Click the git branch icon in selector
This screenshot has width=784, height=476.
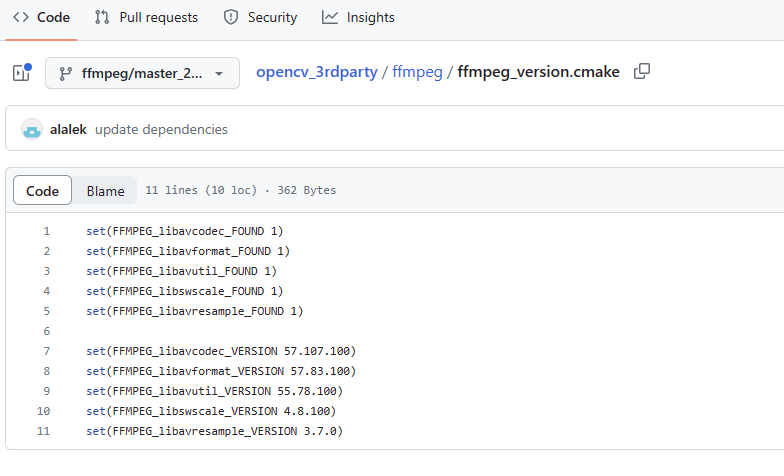point(66,74)
